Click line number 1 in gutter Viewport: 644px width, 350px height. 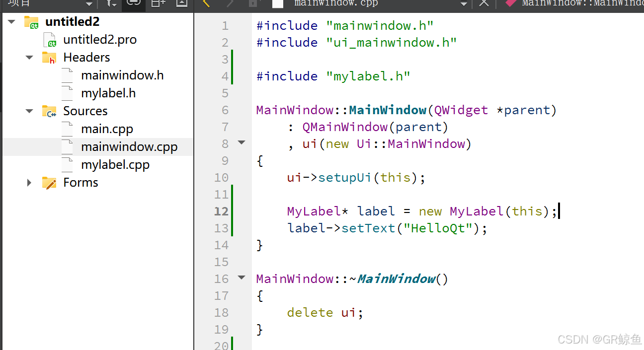pos(225,26)
